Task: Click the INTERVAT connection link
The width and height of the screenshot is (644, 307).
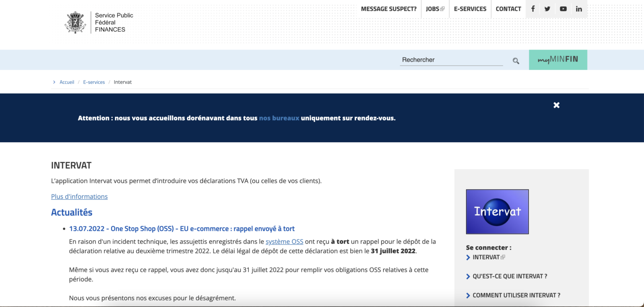Action: pyautogui.click(x=486, y=257)
